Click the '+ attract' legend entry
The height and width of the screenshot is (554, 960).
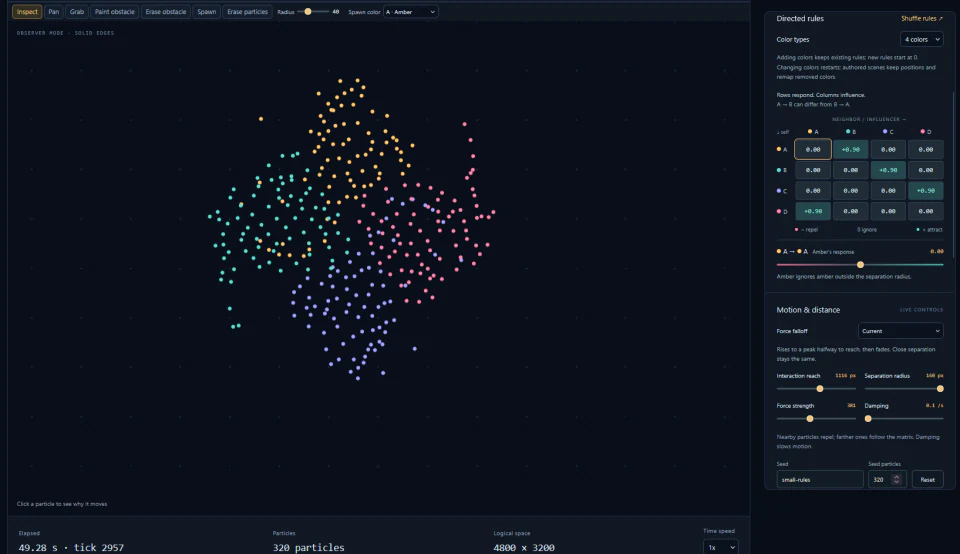click(x=929, y=230)
